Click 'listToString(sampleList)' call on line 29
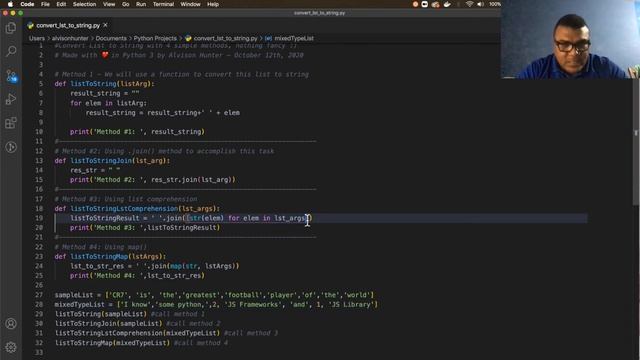 pos(100,314)
